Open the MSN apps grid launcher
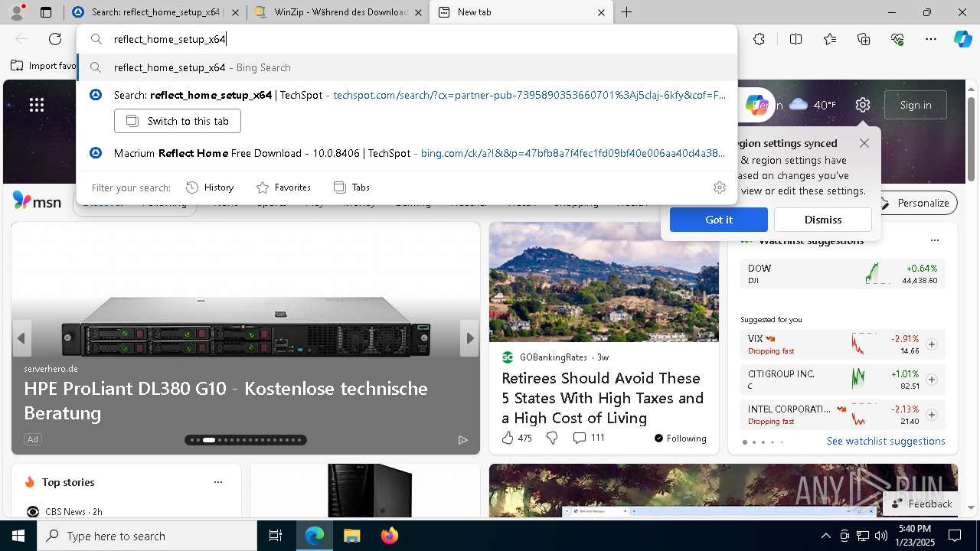The image size is (980, 551). (37, 105)
